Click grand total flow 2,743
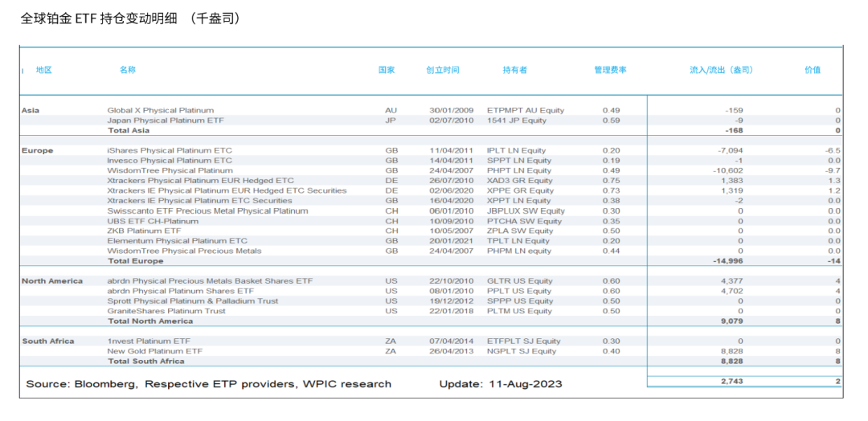 pyautogui.click(x=732, y=381)
